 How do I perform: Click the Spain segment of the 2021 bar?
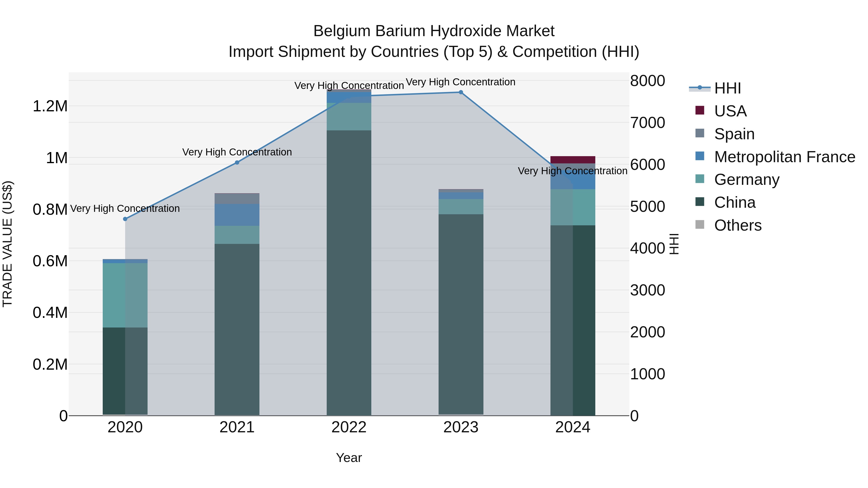click(237, 198)
